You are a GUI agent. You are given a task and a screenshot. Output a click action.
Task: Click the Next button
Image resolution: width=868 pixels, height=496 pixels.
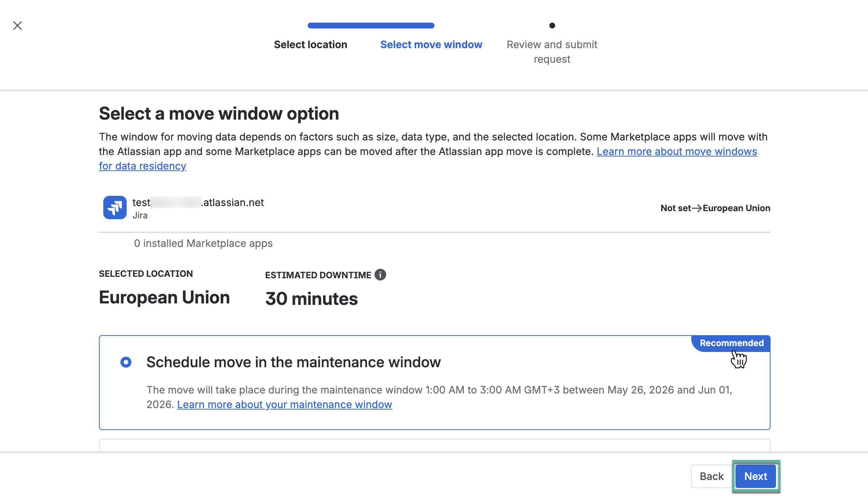(x=756, y=476)
